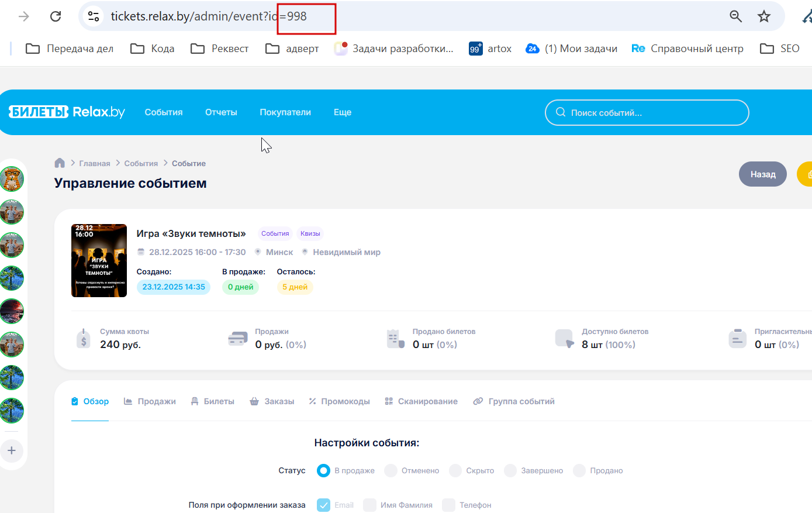Image resolution: width=812 pixels, height=513 pixels.
Task: Reload the page with the refresh icon
Action: click(x=56, y=16)
